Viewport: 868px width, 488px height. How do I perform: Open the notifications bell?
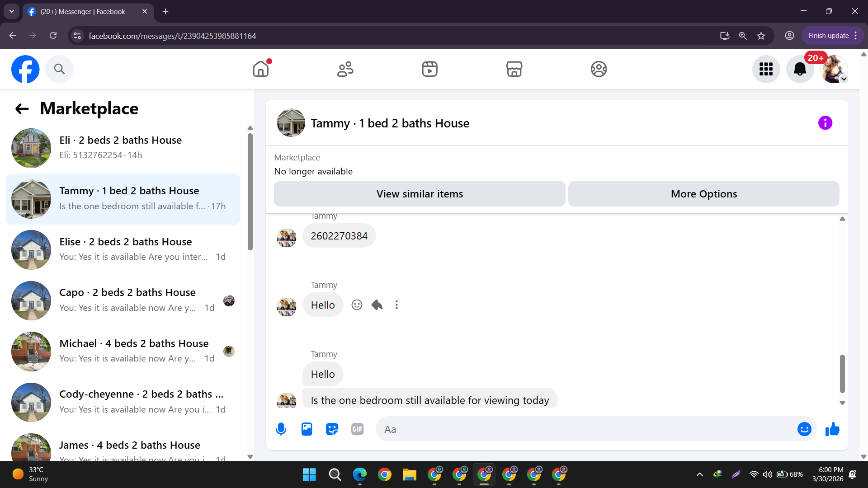point(800,69)
